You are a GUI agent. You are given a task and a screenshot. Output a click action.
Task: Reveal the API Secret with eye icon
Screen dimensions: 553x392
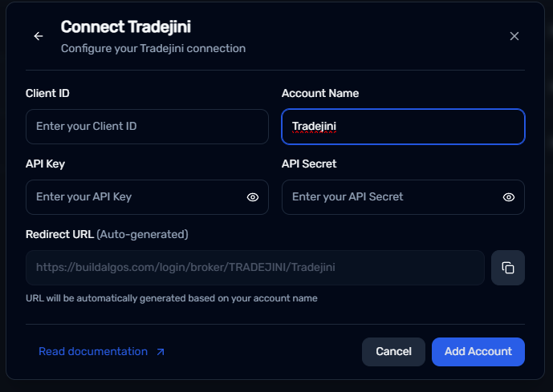509,197
